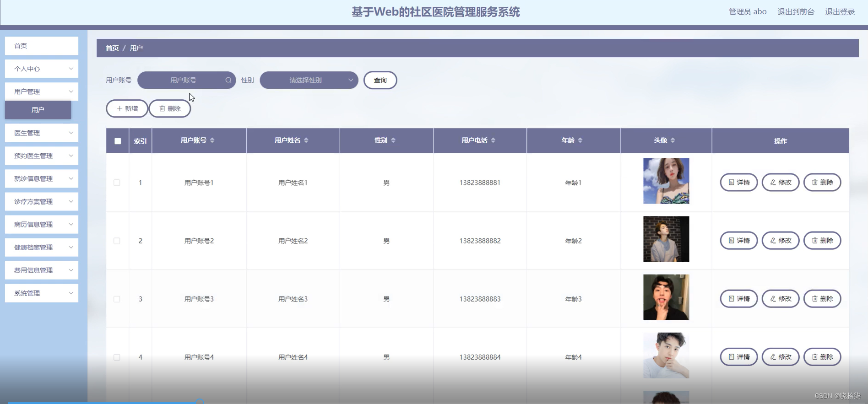The image size is (868, 404).
Task: Click 删除 for 用户账号1 row
Action: 822,182
